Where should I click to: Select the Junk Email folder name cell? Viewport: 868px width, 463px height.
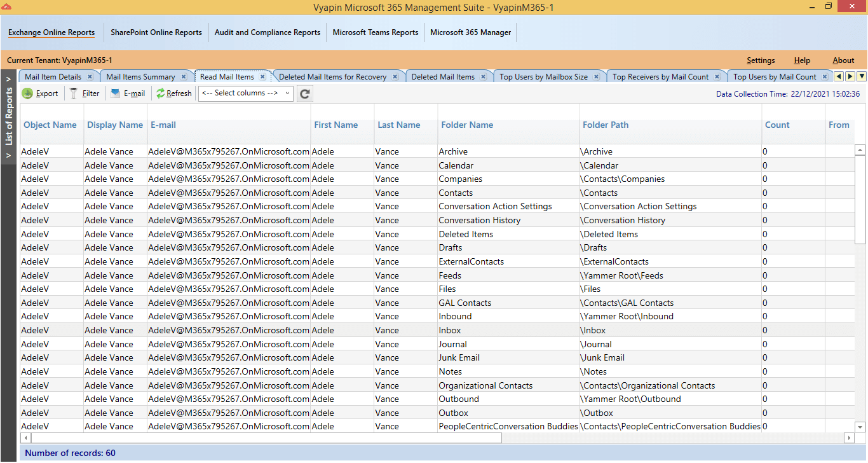click(508, 357)
